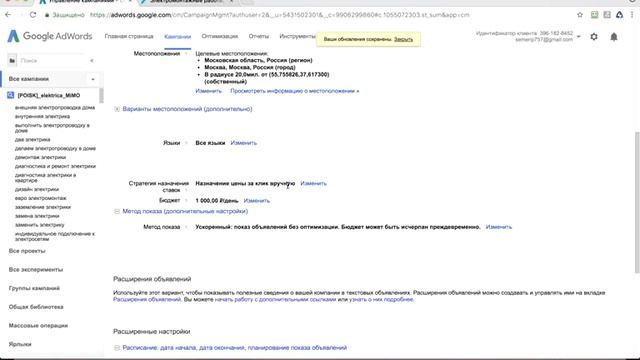This screenshot has height=360, width=640.
Task: Click the browser address bar URL
Action: (280, 15)
